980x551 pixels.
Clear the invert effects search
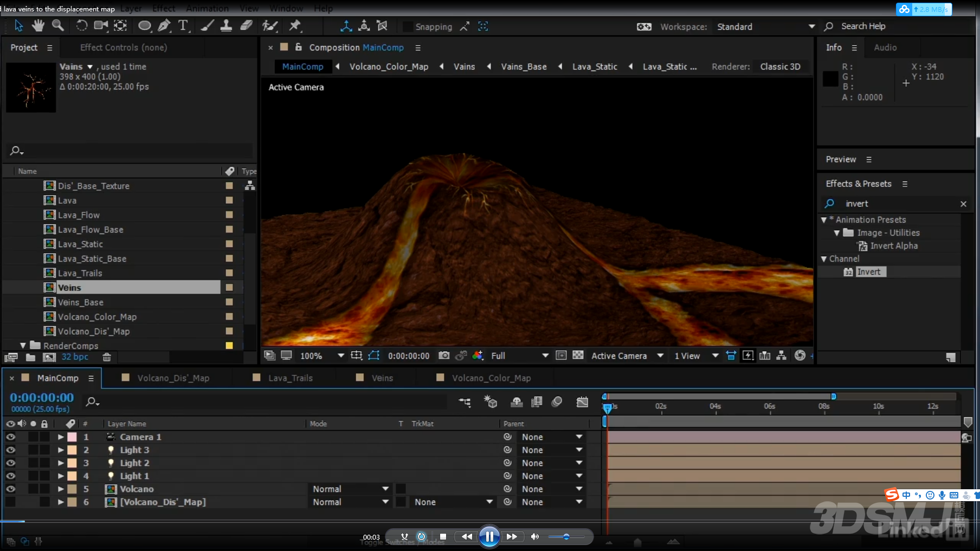[x=963, y=204]
